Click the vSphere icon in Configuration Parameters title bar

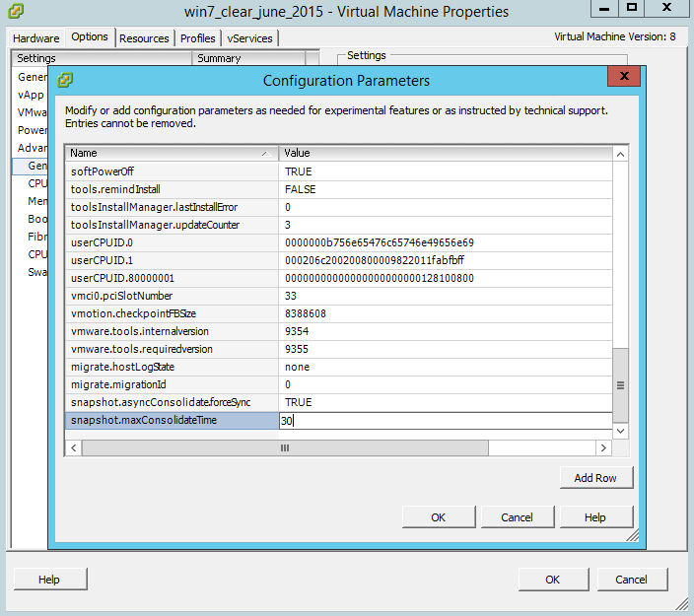click(x=65, y=80)
